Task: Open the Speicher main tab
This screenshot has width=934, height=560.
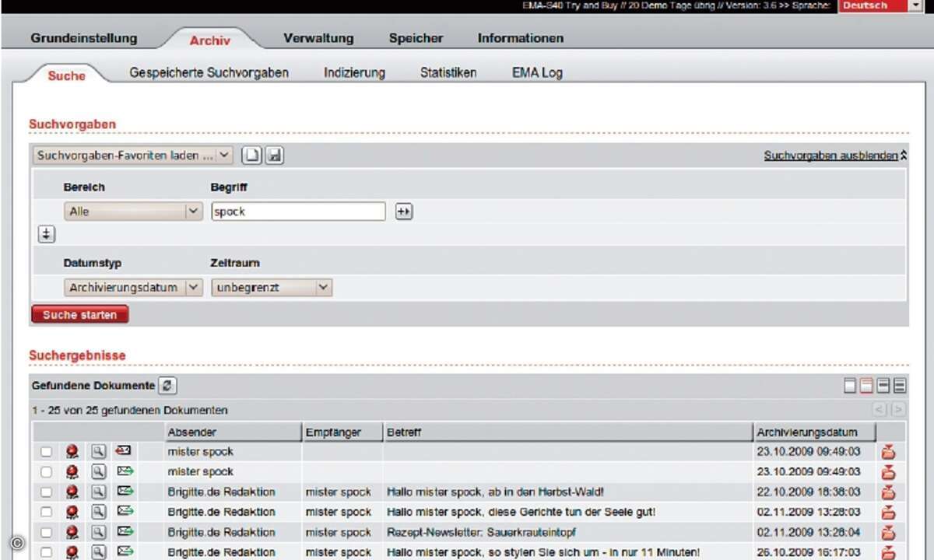Action: [416, 38]
